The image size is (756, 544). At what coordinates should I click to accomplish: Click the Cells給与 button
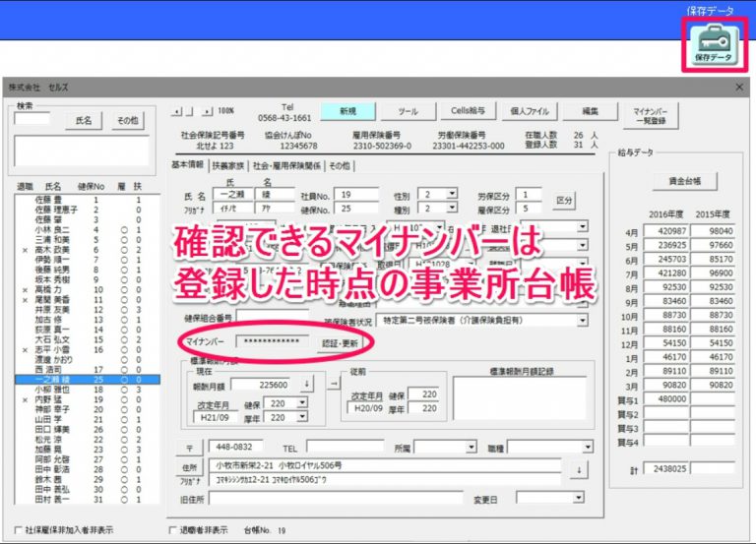click(468, 111)
